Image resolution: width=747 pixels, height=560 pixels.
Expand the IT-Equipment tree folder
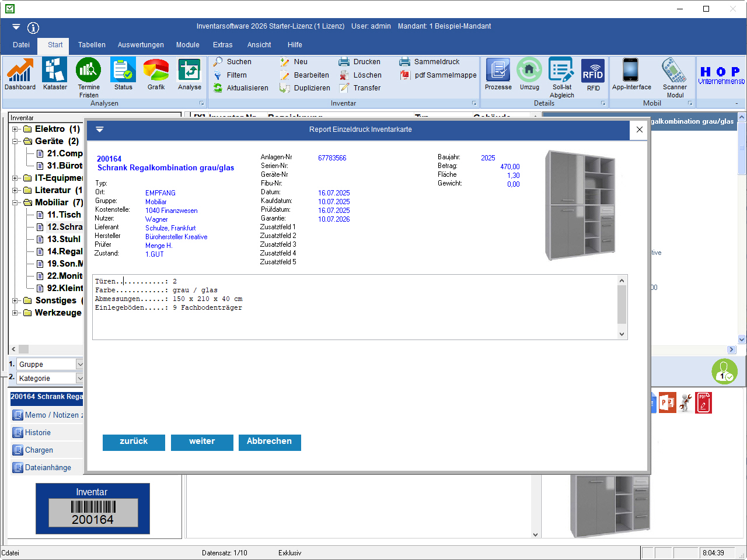pos(15,178)
